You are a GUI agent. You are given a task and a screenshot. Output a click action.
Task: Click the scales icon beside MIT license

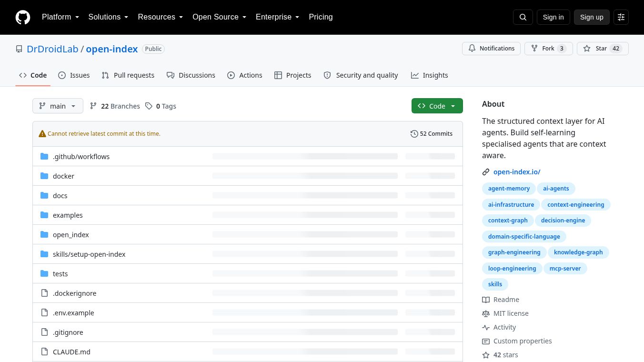pyautogui.click(x=486, y=313)
